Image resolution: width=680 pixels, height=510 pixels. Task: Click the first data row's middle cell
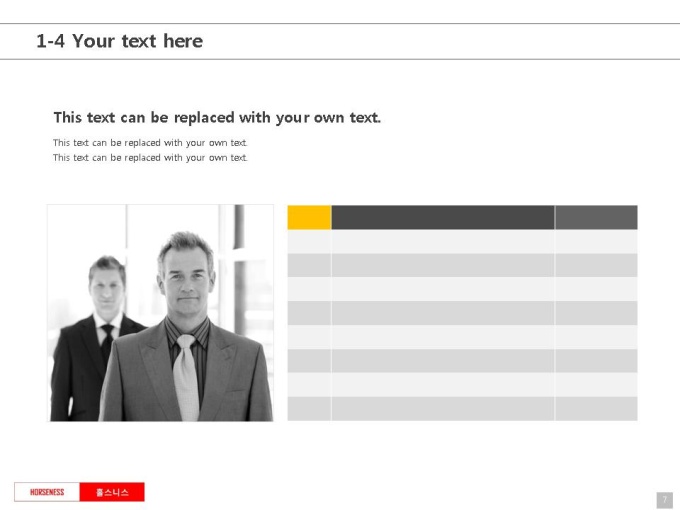point(443,242)
